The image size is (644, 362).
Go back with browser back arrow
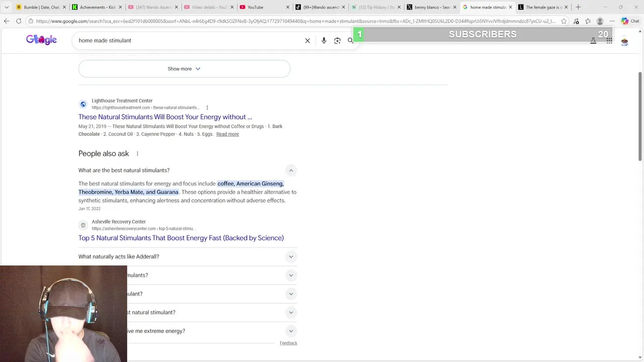click(x=7, y=21)
